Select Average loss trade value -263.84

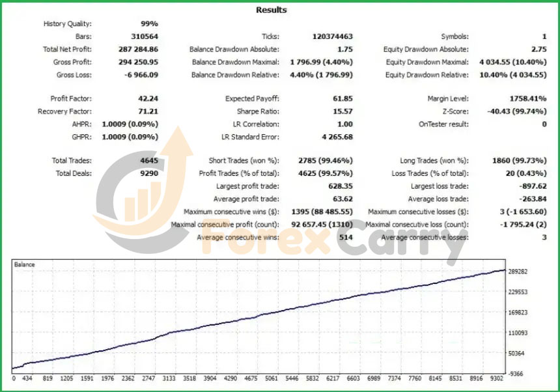click(533, 199)
